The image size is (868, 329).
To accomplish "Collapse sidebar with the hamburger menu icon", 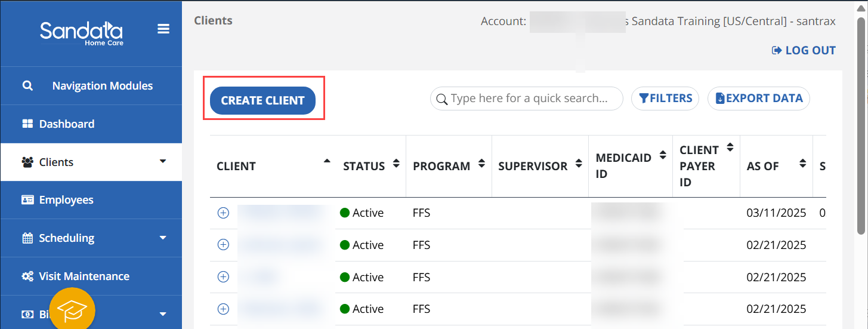I will click(163, 29).
